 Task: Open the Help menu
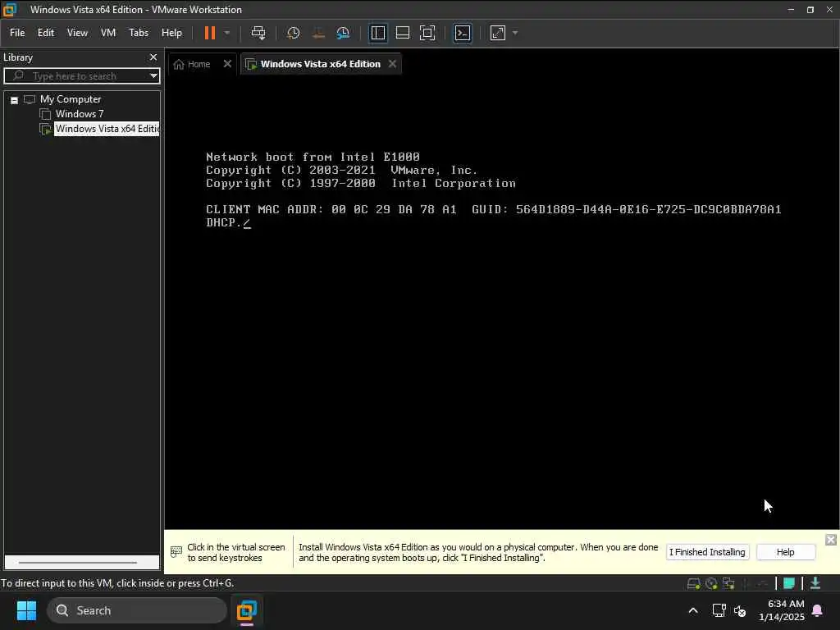pyautogui.click(x=171, y=33)
